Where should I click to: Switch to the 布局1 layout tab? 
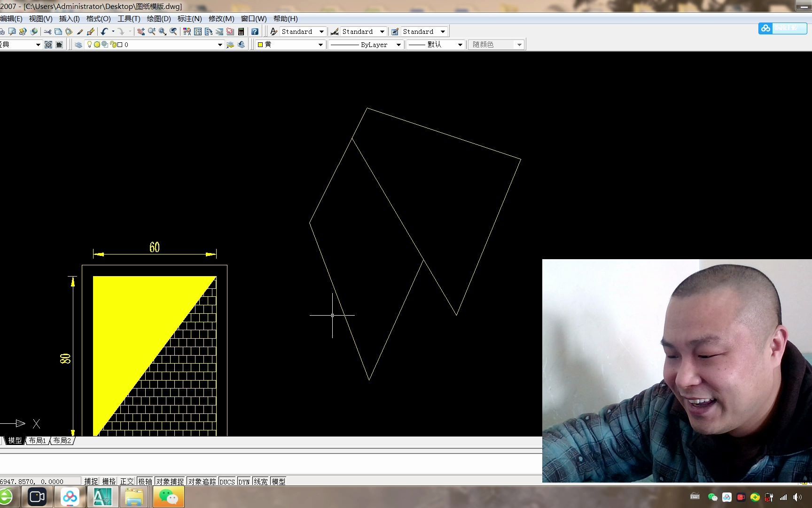click(38, 441)
